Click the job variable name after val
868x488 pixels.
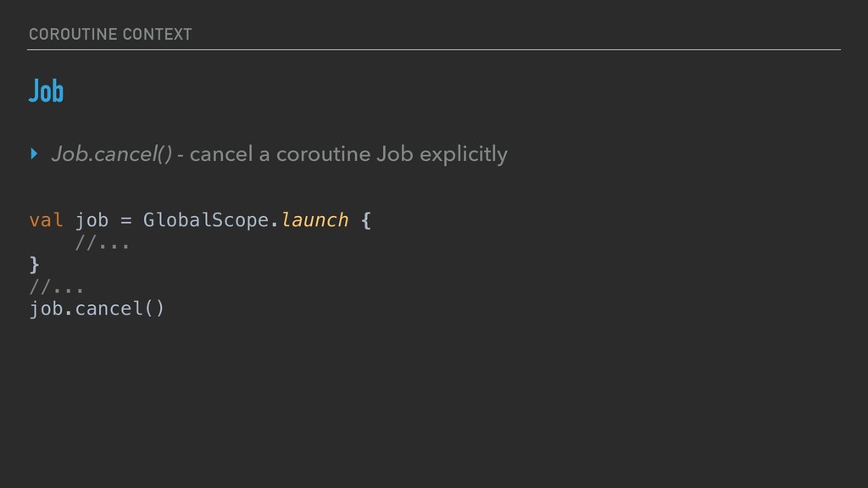point(92,220)
